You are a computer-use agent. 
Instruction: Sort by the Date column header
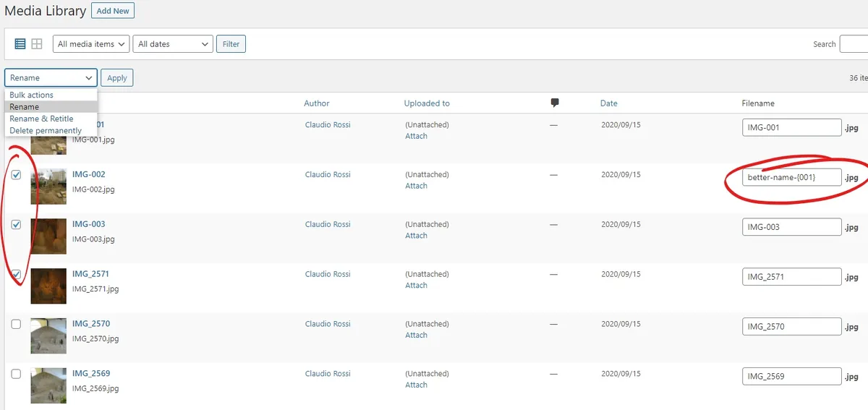click(609, 103)
